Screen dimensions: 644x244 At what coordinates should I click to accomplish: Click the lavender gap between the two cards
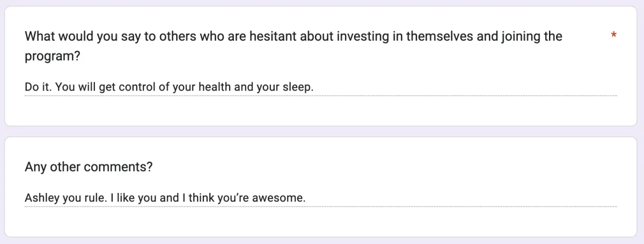[x=322, y=131]
